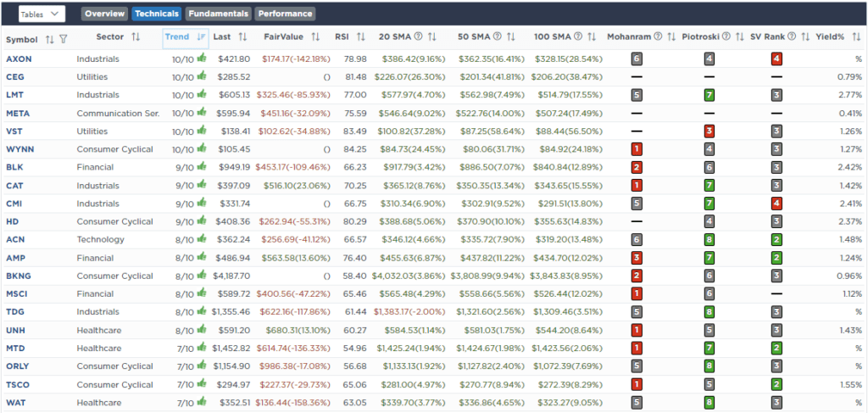Click LMT's green Piotroski 7 badge
The width and height of the screenshot is (868, 413).
[x=709, y=95]
